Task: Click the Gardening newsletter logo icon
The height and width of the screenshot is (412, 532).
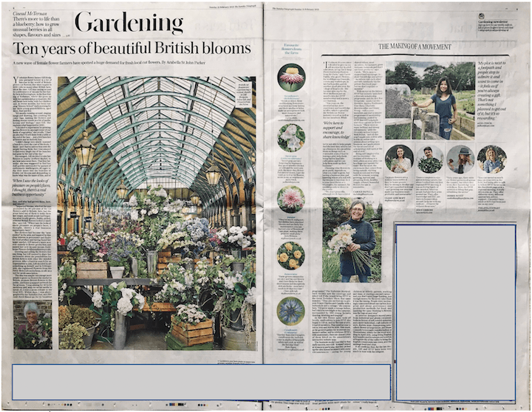Action: (481, 16)
